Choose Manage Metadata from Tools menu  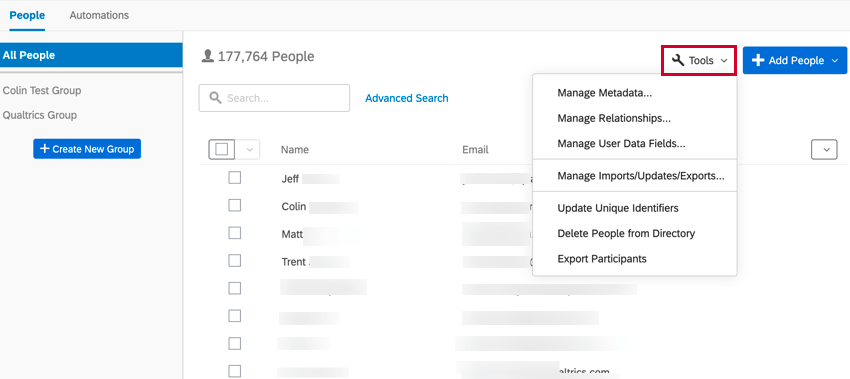[x=604, y=93]
